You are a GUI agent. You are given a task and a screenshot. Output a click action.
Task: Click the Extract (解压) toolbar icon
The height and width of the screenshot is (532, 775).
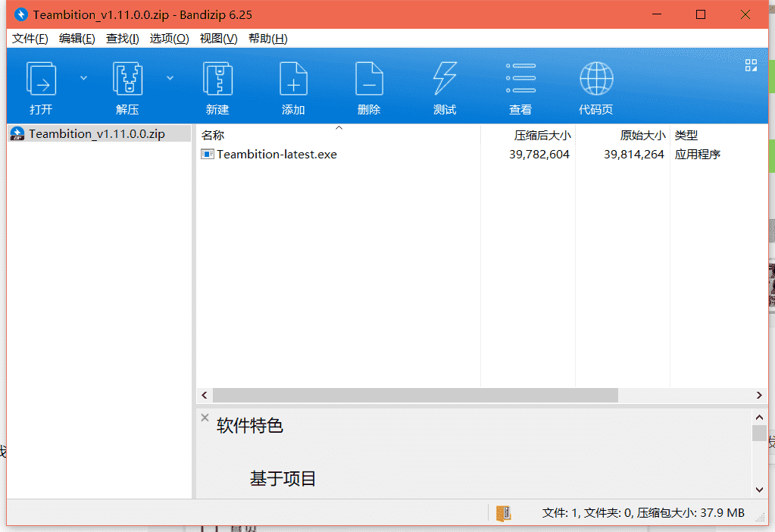click(127, 78)
